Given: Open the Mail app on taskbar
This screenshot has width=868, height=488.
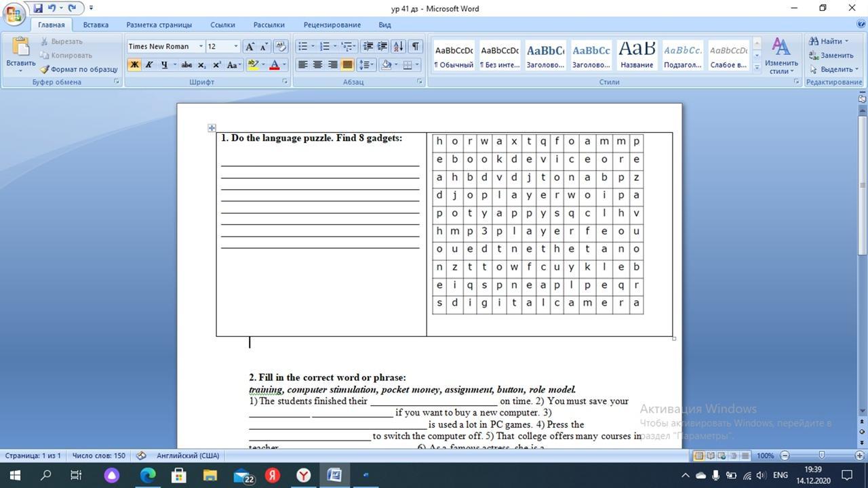Looking at the screenshot, I should [x=241, y=475].
